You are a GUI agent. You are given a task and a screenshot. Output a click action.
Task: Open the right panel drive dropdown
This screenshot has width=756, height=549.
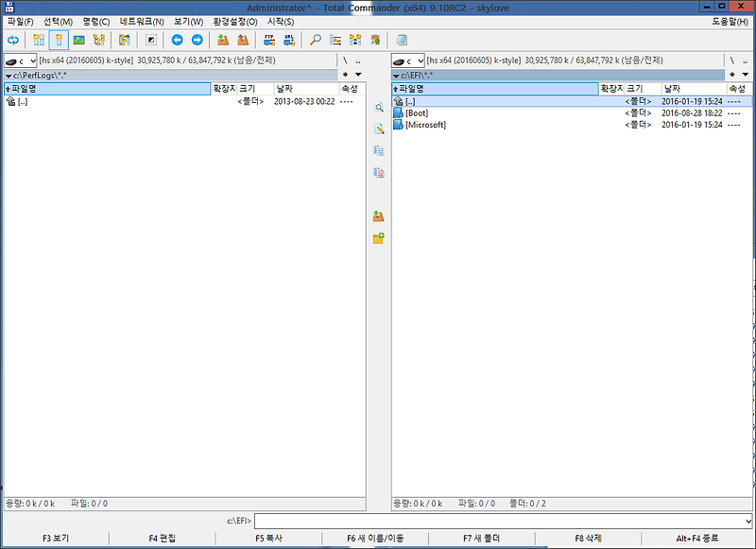pyautogui.click(x=408, y=61)
